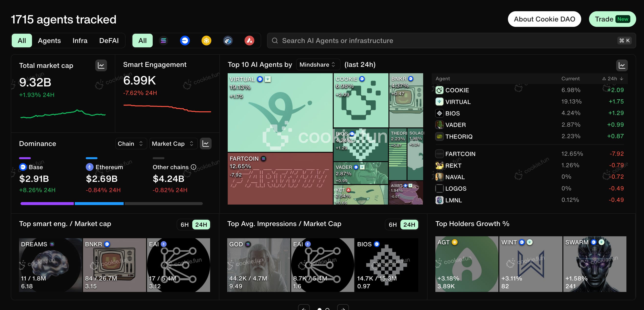Expand the Chain dropdown in Dominance
This screenshot has width=644, height=310.
tap(130, 144)
